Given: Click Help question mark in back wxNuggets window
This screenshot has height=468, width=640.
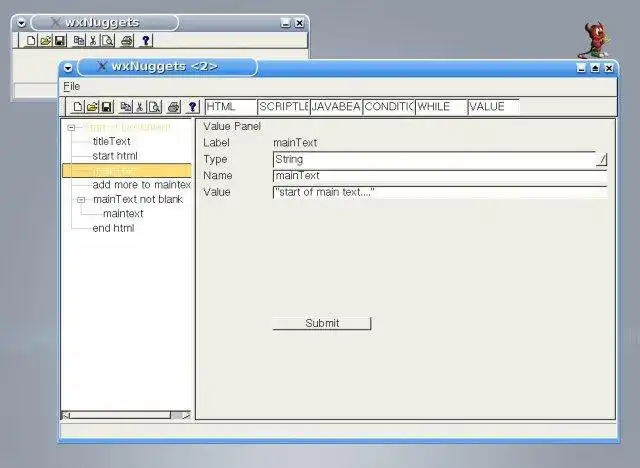Looking at the screenshot, I should tap(145, 40).
